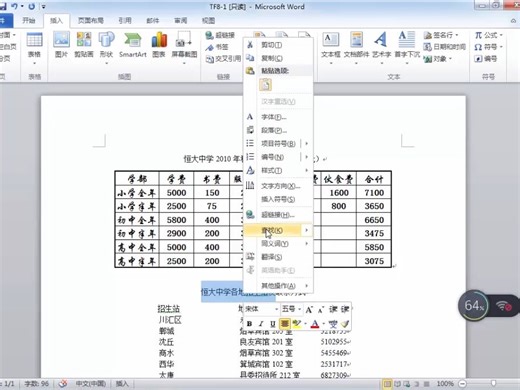
Task: Apply yellow text highlight color
Action: pyautogui.click(x=296, y=324)
